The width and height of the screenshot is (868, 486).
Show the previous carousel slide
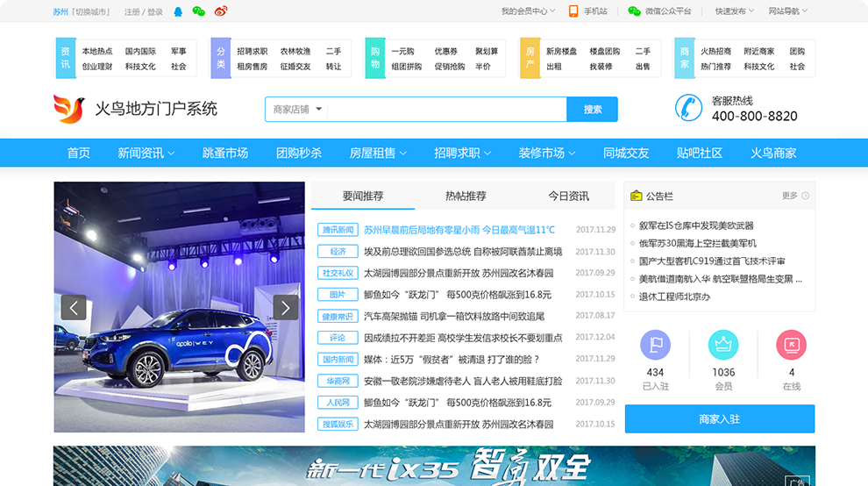[x=74, y=307]
